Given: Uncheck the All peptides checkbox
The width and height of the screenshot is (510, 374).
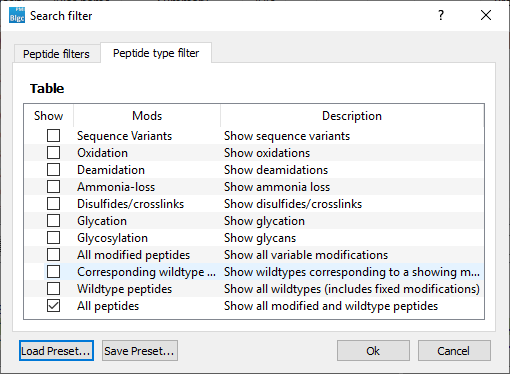Looking at the screenshot, I should (53, 306).
